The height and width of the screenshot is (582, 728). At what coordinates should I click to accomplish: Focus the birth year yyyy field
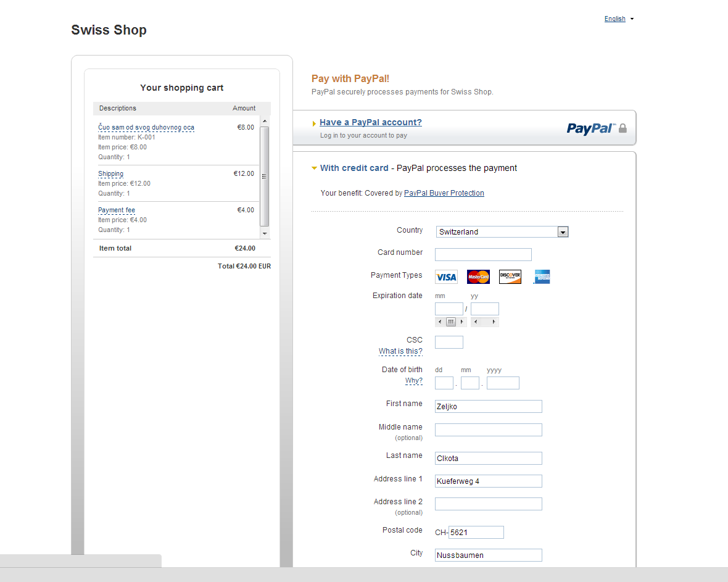(x=503, y=383)
